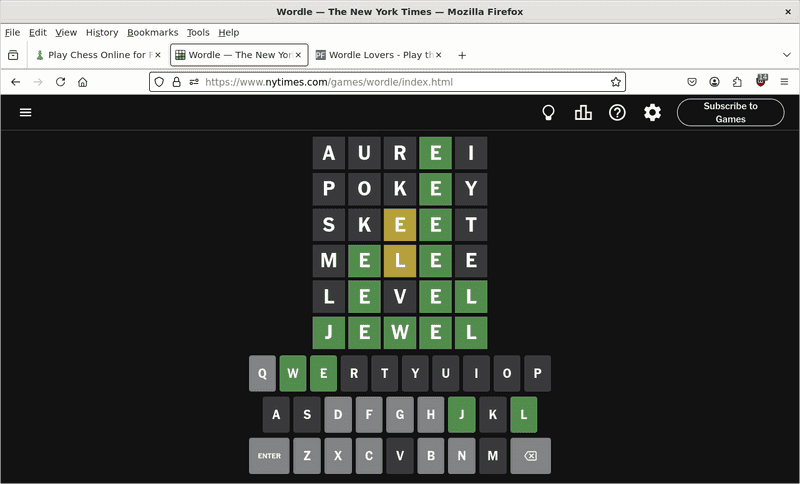Open the Wordle hamburger navigation menu
Image resolution: width=800 pixels, height=484 pixels.
[26, 112]
